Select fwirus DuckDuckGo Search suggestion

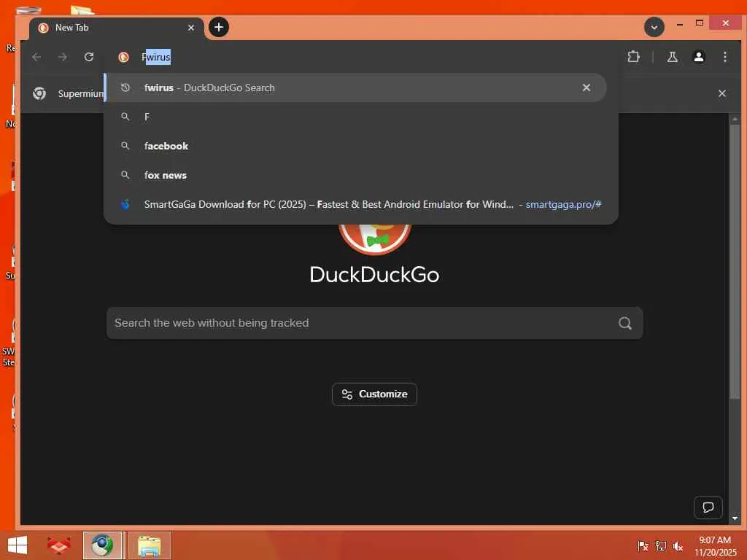click(355, 87)
